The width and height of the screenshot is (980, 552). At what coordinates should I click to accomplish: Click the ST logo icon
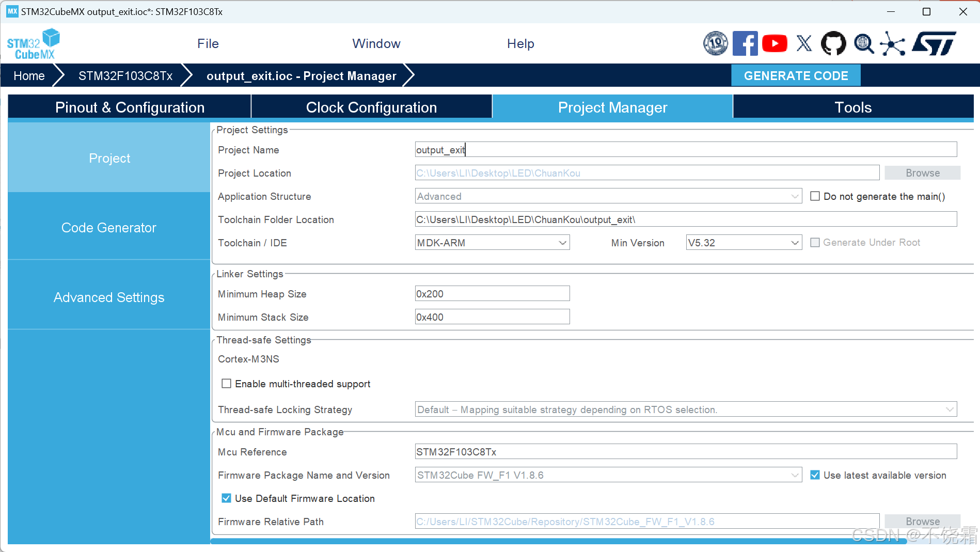coord(934,43)
